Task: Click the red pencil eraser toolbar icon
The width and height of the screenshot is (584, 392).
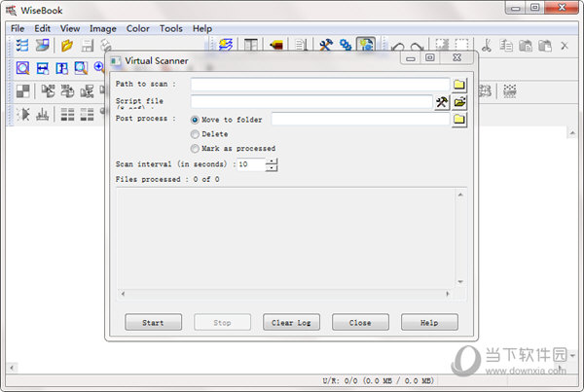Action: (276, 46)
